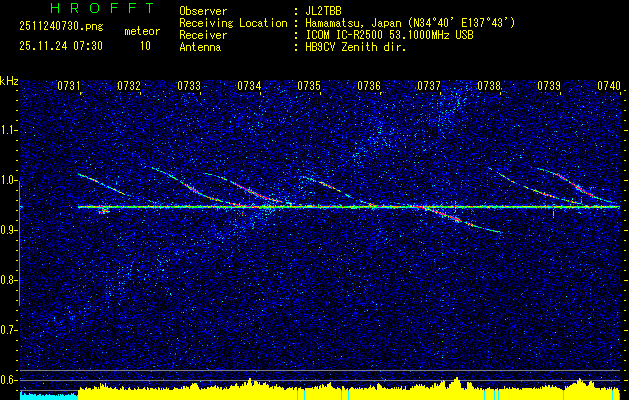Click the kHz axis unit label

point(9,81)
